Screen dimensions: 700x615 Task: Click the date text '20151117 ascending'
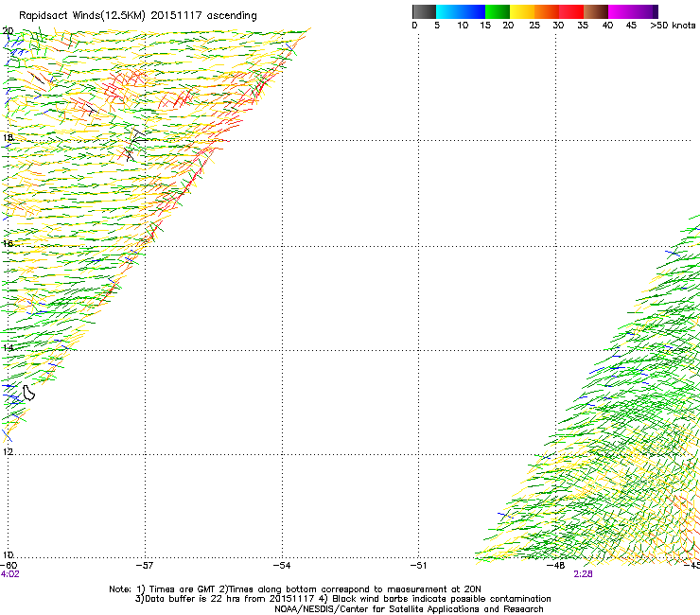pyautogui.click(x=203, y=16)
